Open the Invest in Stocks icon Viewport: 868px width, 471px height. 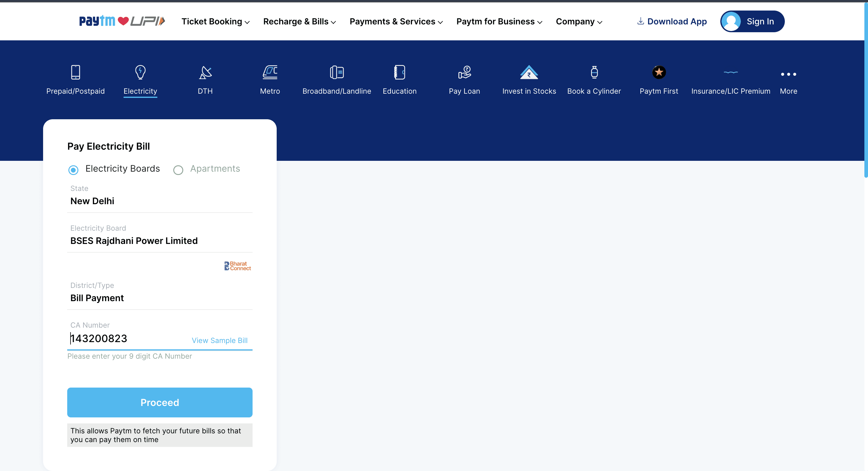point(529,72)
